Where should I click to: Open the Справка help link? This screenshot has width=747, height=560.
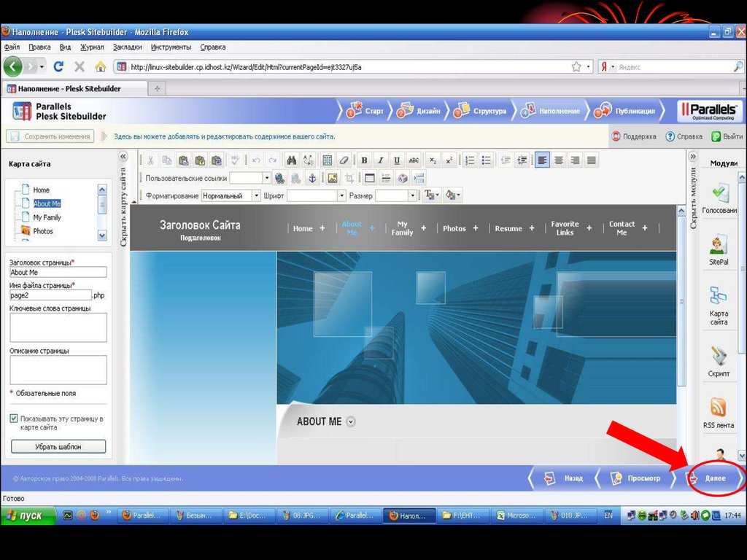point(684,136)
